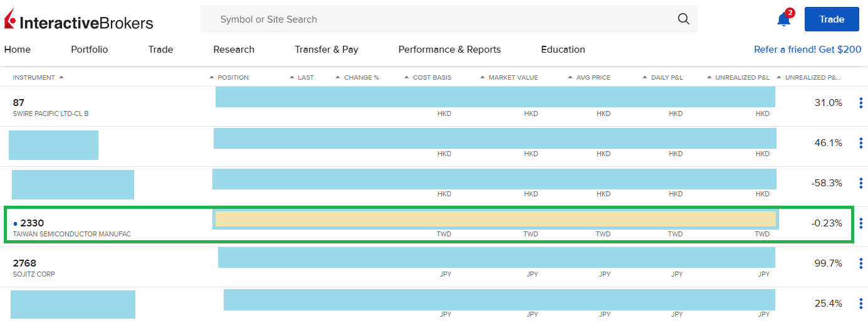Sort by the Avg Price column

point(589,78)
